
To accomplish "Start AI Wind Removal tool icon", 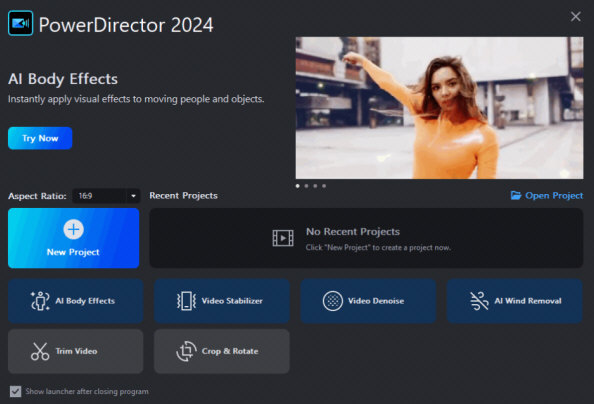I will point(479,301).
